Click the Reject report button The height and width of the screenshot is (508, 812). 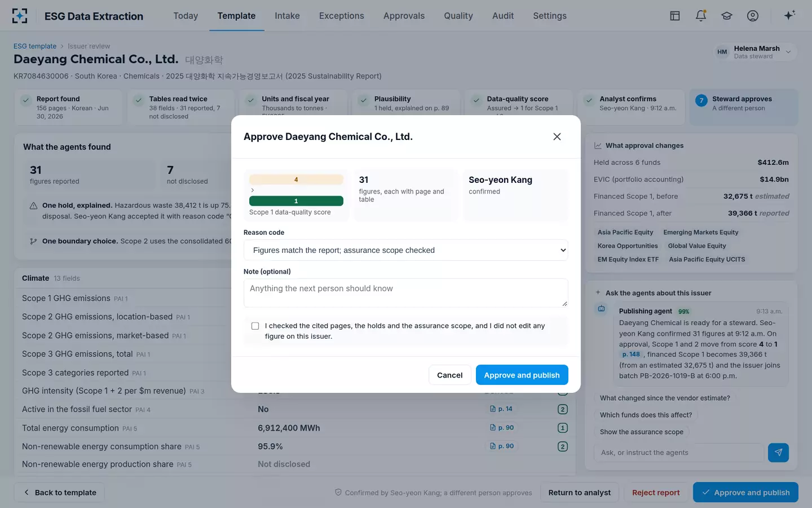(656, 492)
